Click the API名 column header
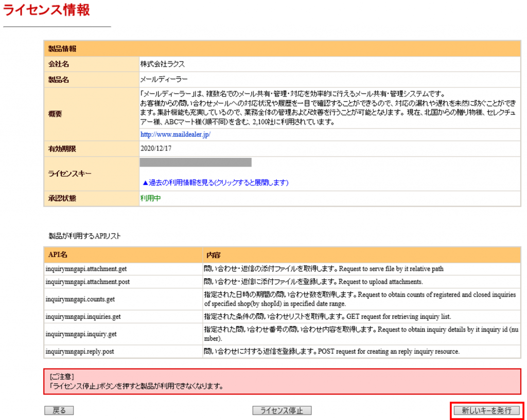527x420 pixels. 58,255
